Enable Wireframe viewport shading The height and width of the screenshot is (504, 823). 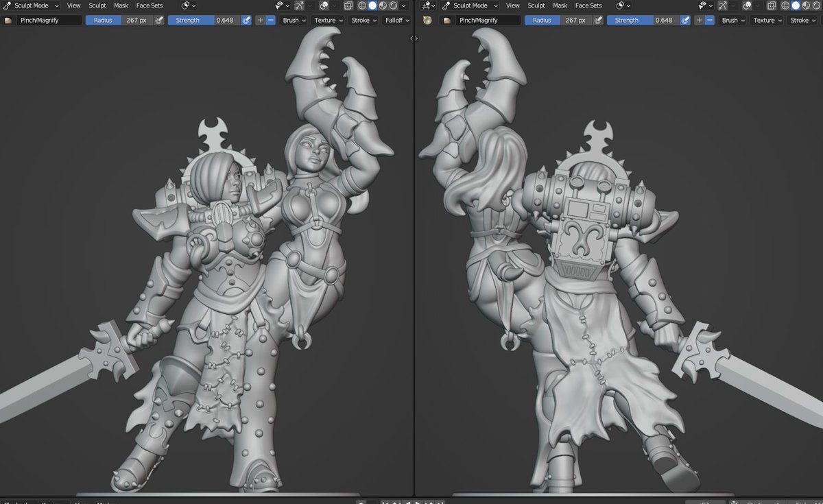click(361, 5)
